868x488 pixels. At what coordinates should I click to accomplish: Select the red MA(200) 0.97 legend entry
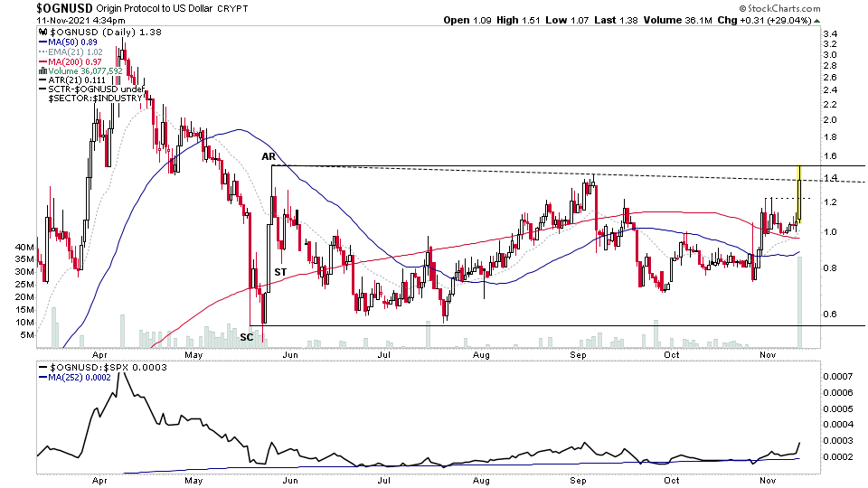(70, 61)
